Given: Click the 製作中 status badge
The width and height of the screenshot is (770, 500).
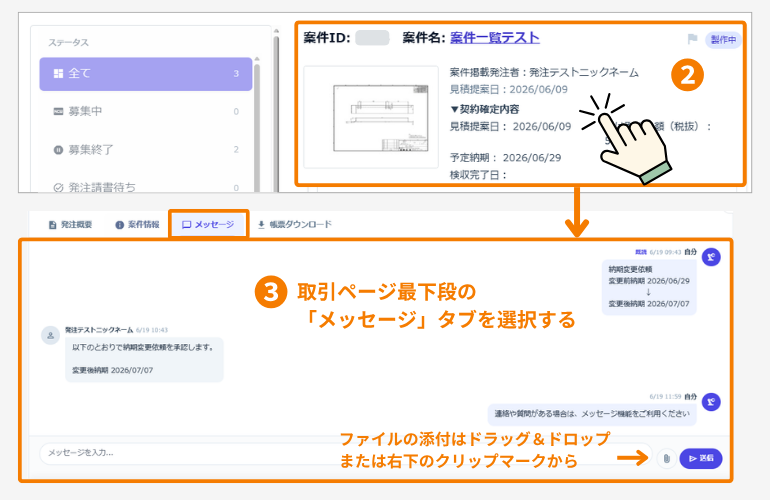Looking at the screenshot, I should pos(723,39).
